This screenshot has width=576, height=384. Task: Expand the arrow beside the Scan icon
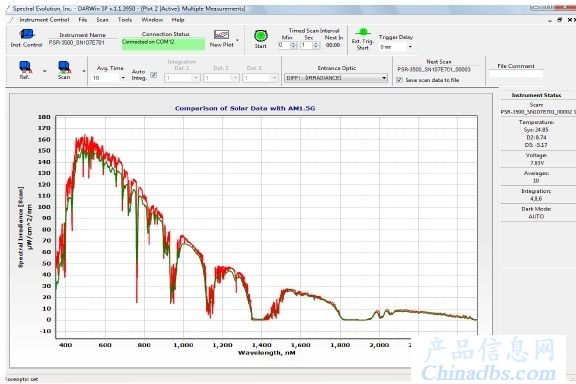click(x=84, y=71)
